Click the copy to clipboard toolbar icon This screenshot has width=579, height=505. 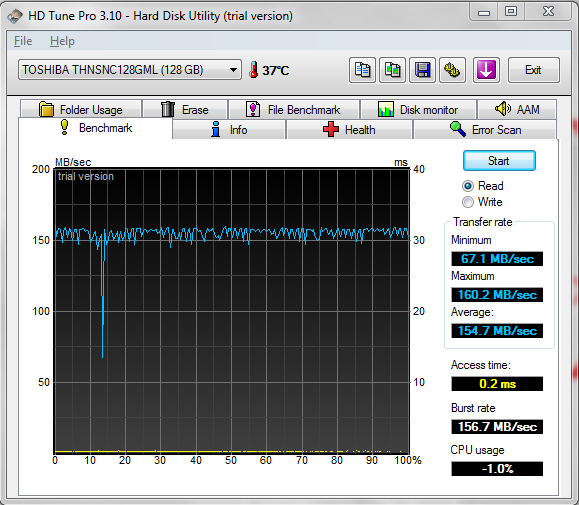tap(362, 70)
